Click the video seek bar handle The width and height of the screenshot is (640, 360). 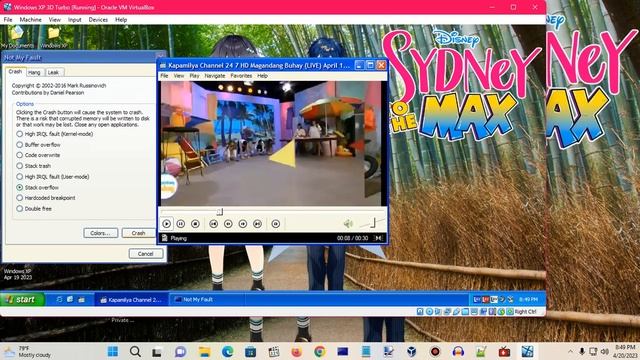click(x=220, y=211)
